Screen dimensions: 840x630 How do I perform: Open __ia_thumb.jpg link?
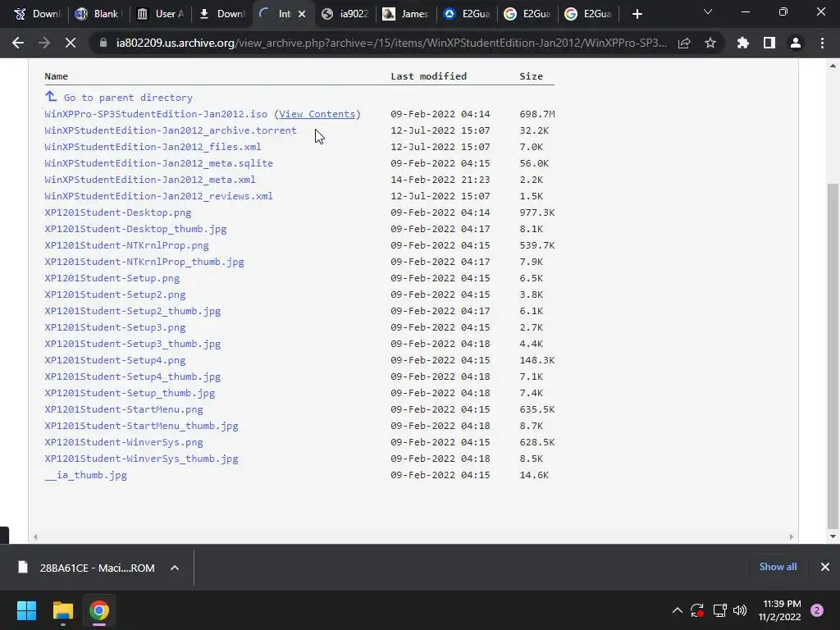pos(85,475)
